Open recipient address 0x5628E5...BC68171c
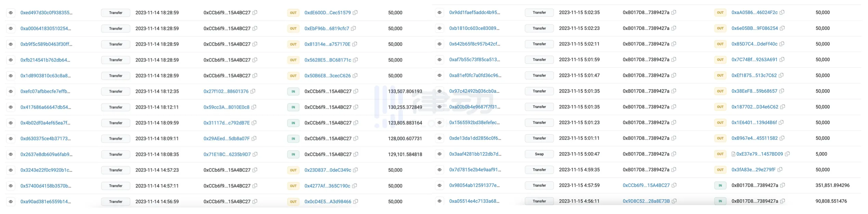Screen dimensions: 868x214 click(x=327, y=60)
